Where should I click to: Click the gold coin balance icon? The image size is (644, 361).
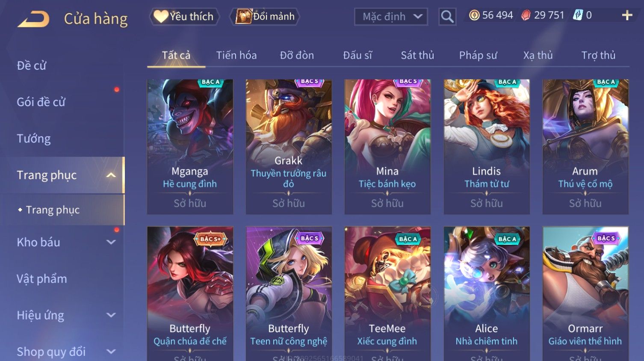point(474,15)
